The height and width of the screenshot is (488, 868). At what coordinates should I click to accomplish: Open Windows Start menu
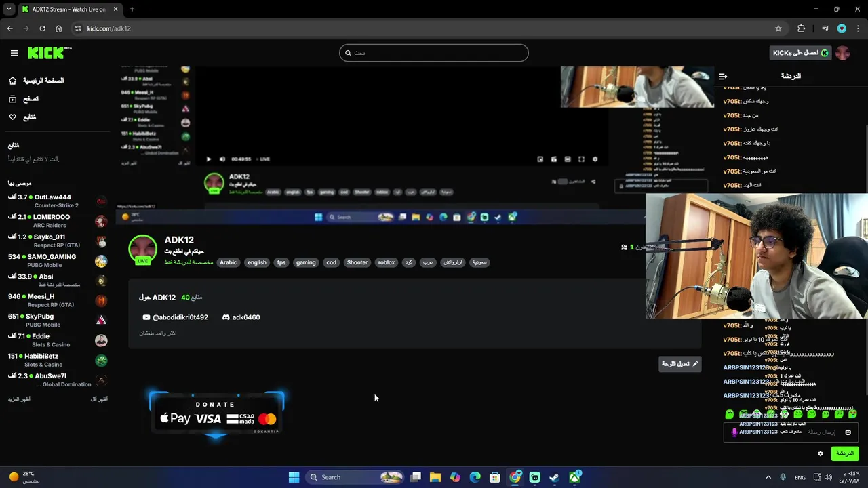point(294,477)
